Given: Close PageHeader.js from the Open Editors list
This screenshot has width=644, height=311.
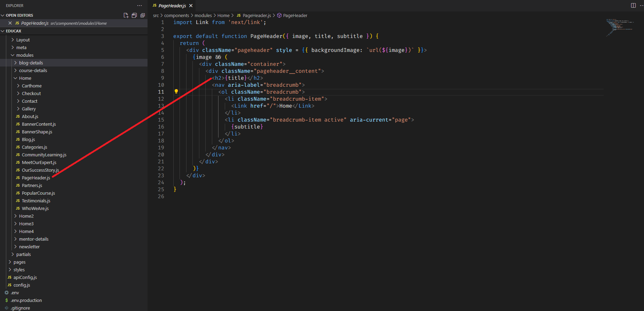Looking at the screenshot, I should coord(10,23).
